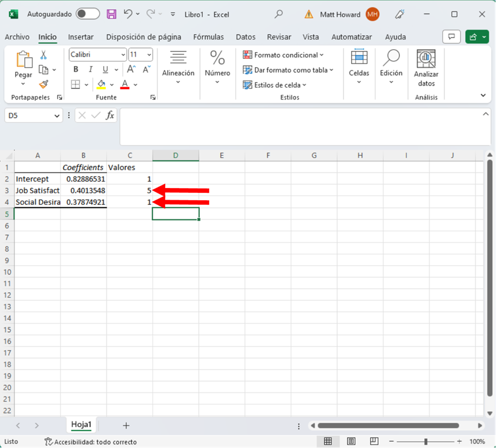Image resolution: width=496 pixels, height=448 pixels.
Task: Click the Cut scissors icon
Action: [x=43, y=55]
